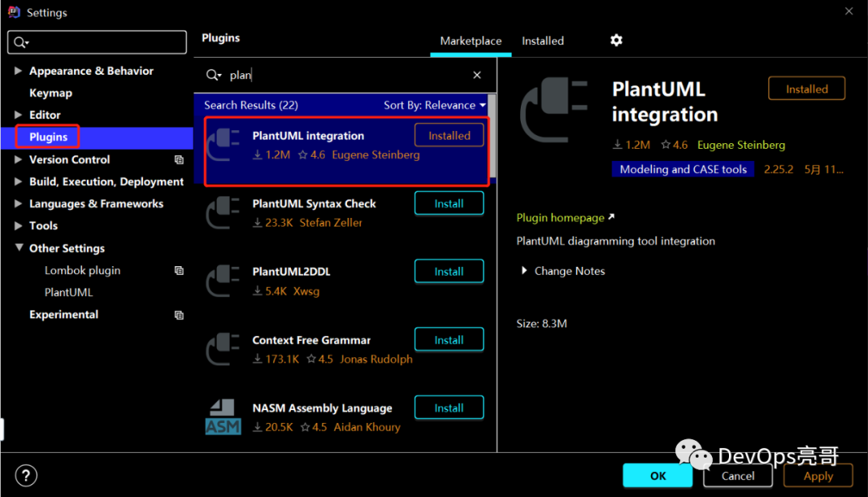Expand the Editor section
Viewport: 868px width, 497px height.
click(x=18, y=115)
